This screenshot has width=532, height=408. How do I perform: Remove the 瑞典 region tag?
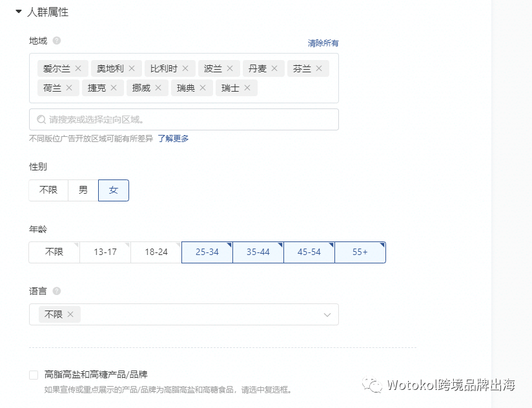coord(203,88)
